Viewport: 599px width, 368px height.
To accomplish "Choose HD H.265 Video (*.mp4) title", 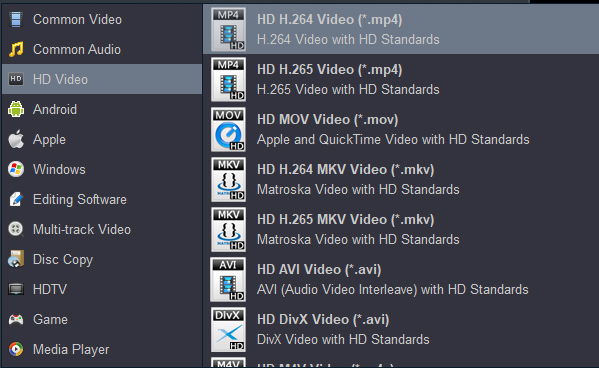I will (330, 70).
